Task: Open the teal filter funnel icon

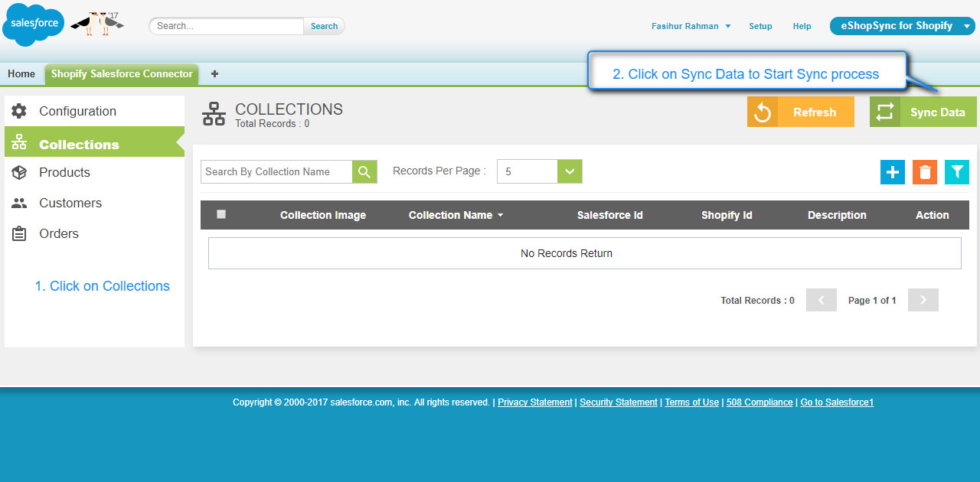Action: [956, 172]
